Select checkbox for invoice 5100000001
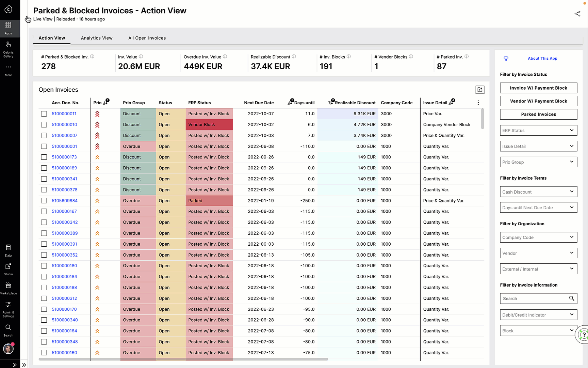 coord(44,147)
